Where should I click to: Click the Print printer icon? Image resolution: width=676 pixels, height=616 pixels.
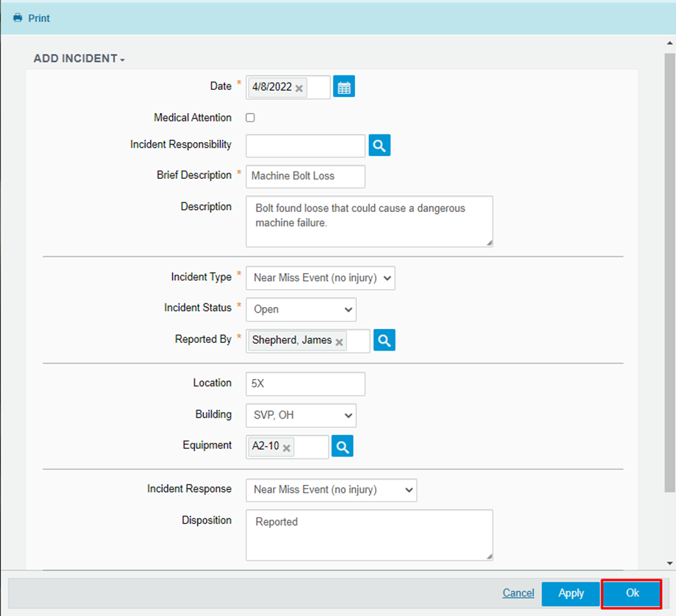click(x=17, y=18)
